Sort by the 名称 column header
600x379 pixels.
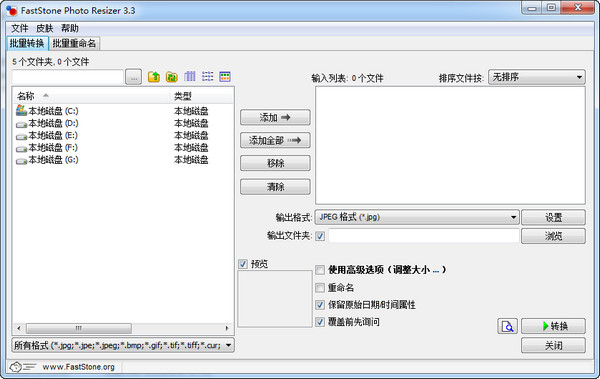pos(91,96)
